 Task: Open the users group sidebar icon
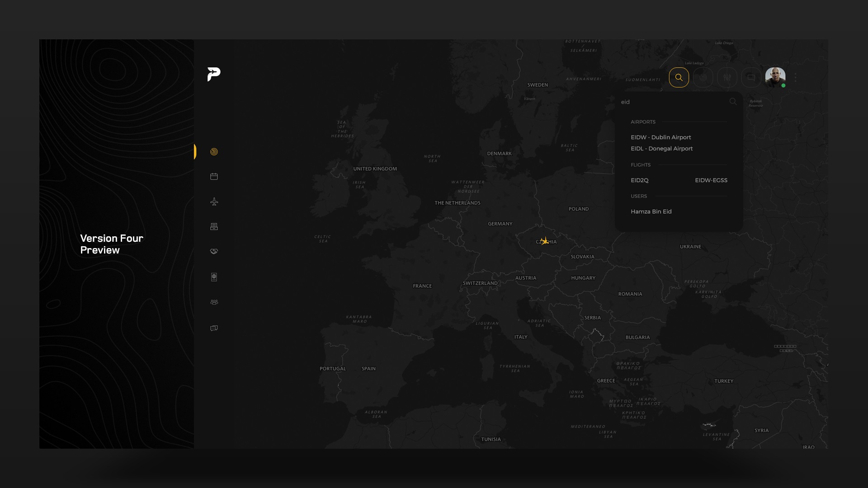tap(214, 302)
